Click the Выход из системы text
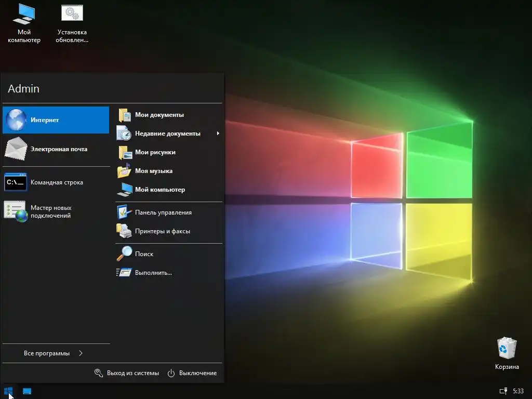Screen dimensions: 532x399 (x=132, y=373)
